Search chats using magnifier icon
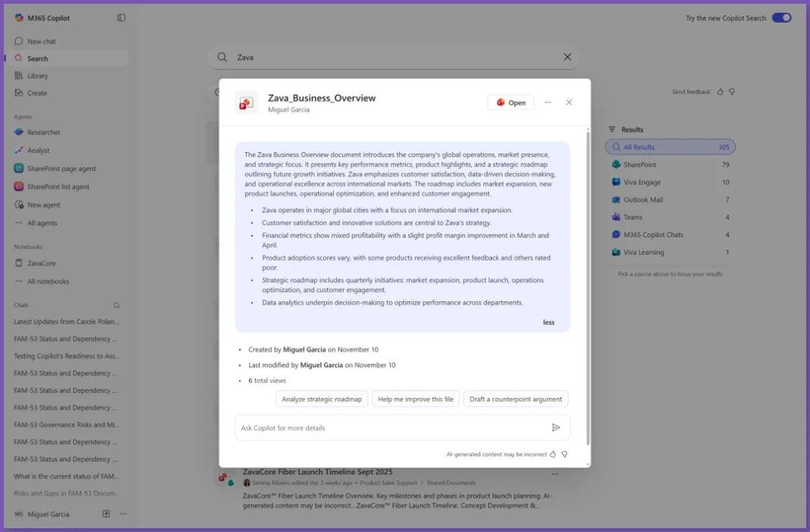 point(117,306)
